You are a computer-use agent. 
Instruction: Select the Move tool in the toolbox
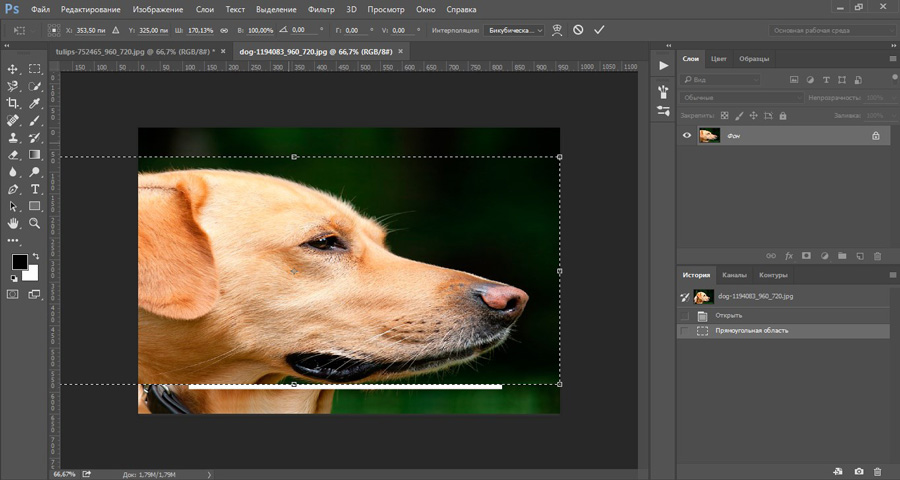click(x=13, y=69)
